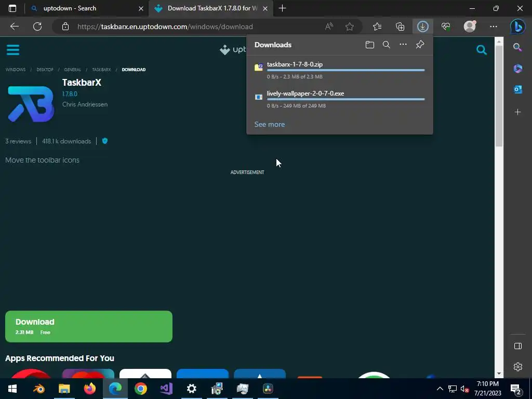
Task: Add a sidebar app with plus icon
Action: coord(518,112)
